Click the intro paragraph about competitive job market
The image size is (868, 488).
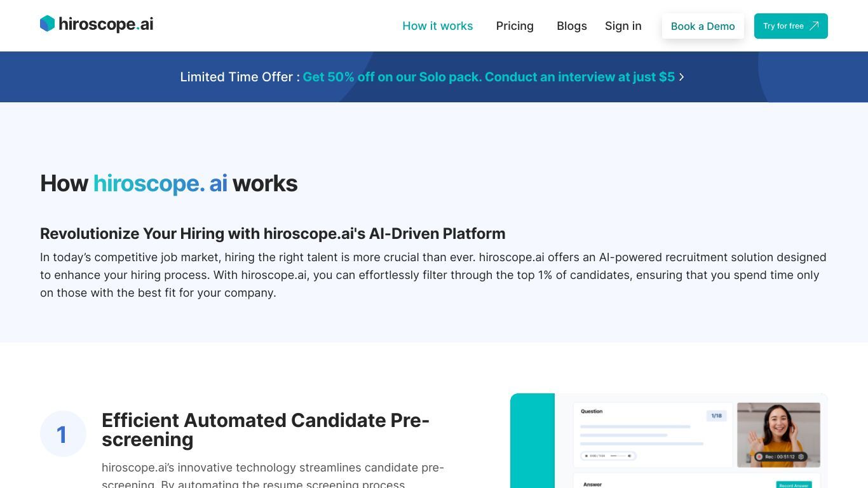coord(433,275)
